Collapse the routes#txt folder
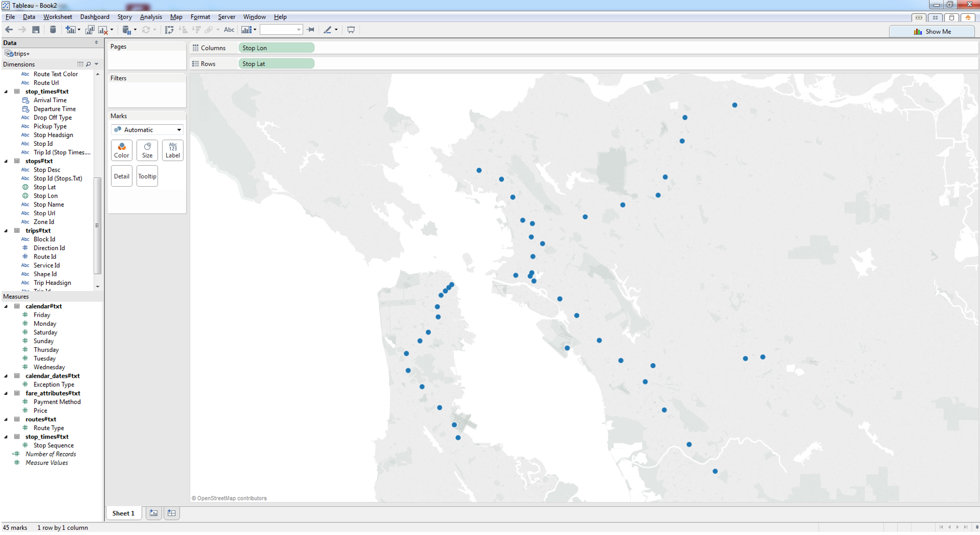This screenshot has height=535, width=980. [6, 420]
